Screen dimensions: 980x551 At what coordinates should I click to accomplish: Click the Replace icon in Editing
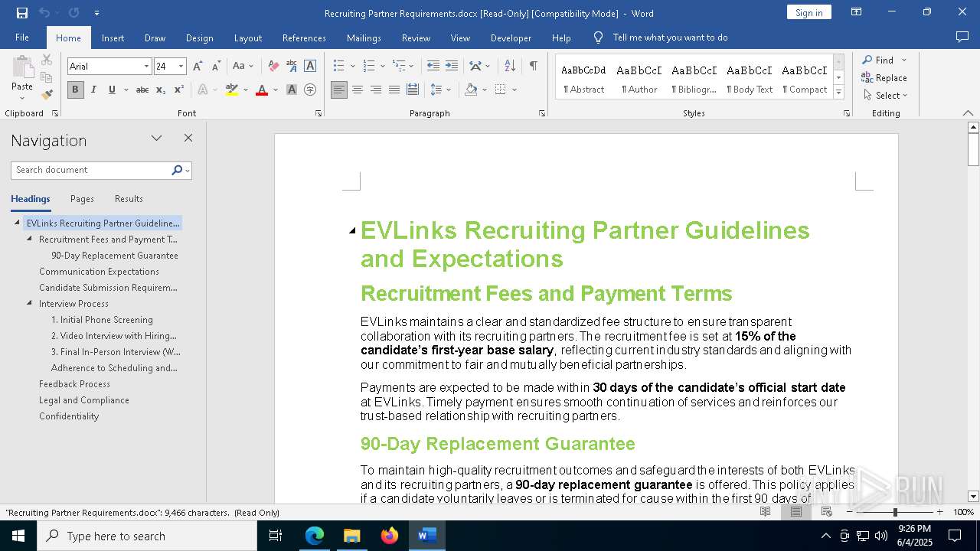(x=884, y=77)
